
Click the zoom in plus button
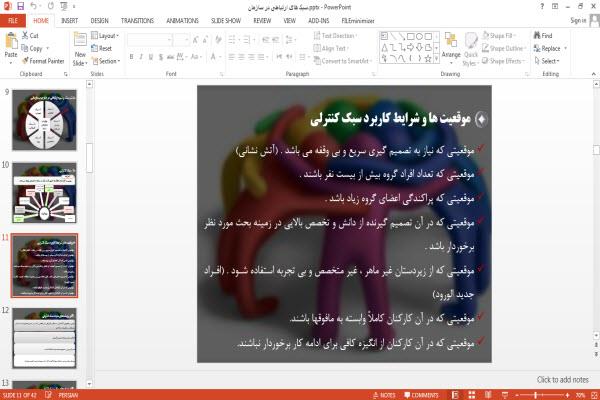click(x=567, y=395)
